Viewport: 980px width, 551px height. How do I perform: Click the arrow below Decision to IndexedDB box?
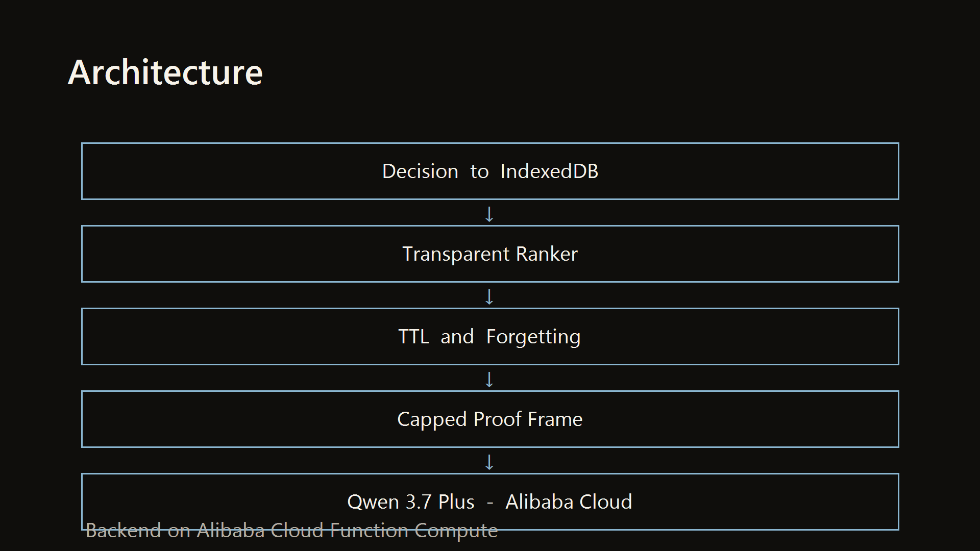(x=489, y=214)
